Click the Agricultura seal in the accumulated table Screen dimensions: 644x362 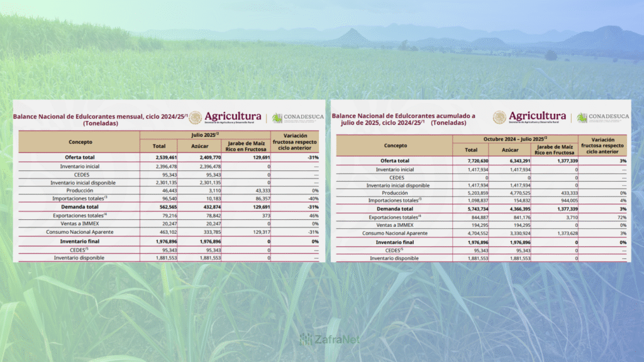499,118
